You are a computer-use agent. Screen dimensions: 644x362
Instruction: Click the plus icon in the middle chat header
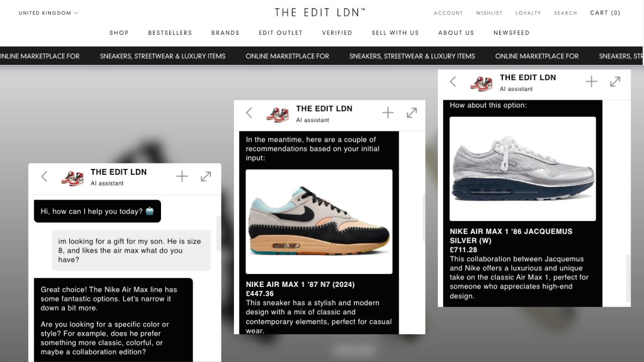click(x=387, y=113)
